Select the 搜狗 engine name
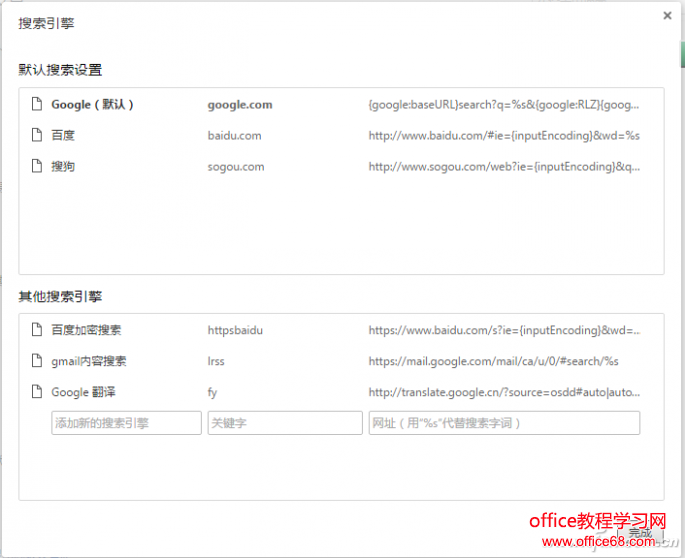The width and height of the screenshot is (685, 558). point(63,166)
